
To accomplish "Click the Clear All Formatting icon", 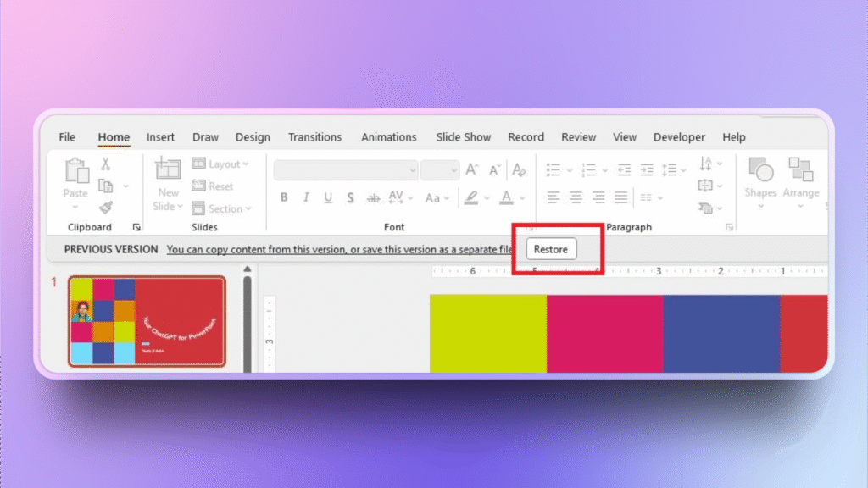I will (519, 169).
